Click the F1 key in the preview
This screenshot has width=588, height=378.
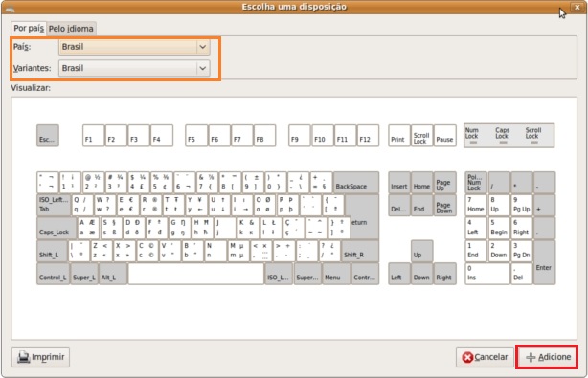[94, 135]
